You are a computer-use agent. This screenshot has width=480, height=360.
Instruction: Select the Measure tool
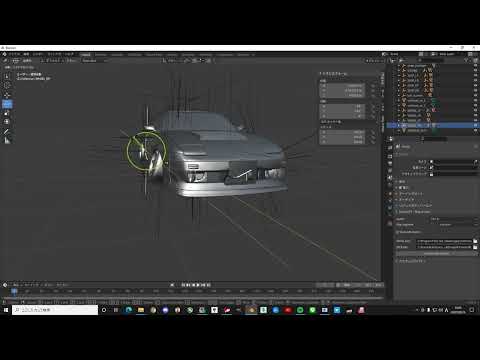click(x=7, y=141)
